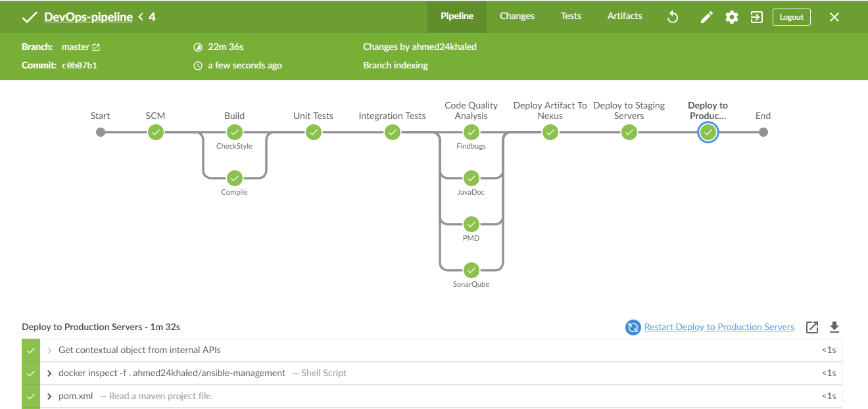This screenshot has width=868, height=409.
Task: Select the SonarQube stage node
Action: click(x=471, y=270)
